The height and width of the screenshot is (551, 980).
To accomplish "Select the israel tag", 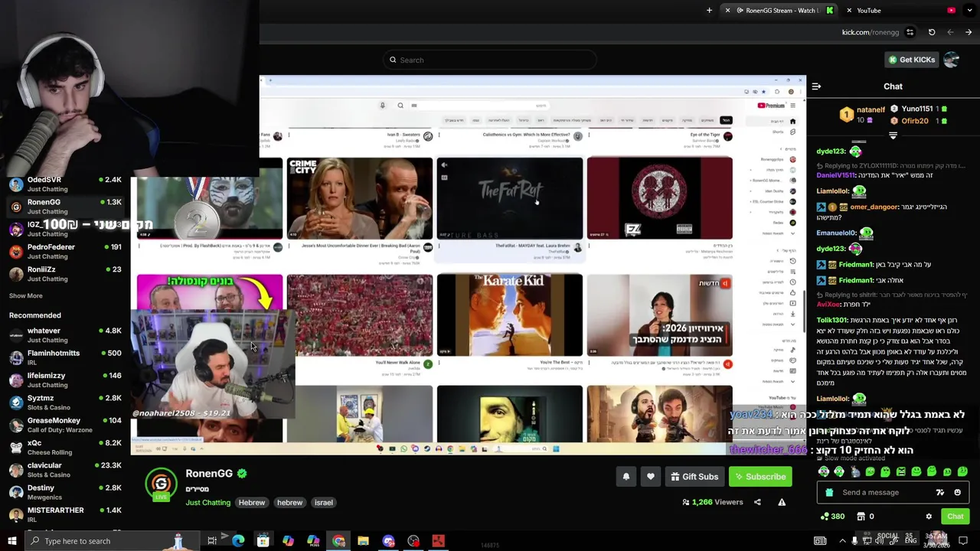I will tap(323, 503).
